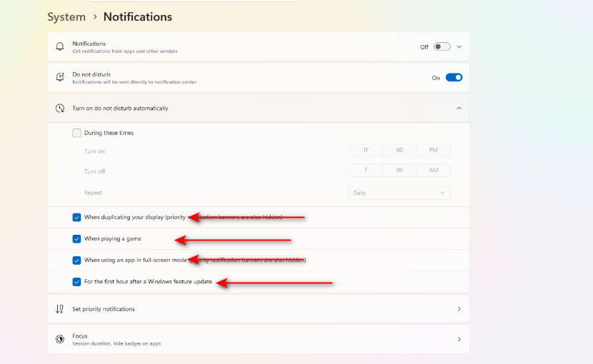This screenshot has width=593, height=364.
Task: Expand the Notifications section chevron
Action: (x=459, y=47)
